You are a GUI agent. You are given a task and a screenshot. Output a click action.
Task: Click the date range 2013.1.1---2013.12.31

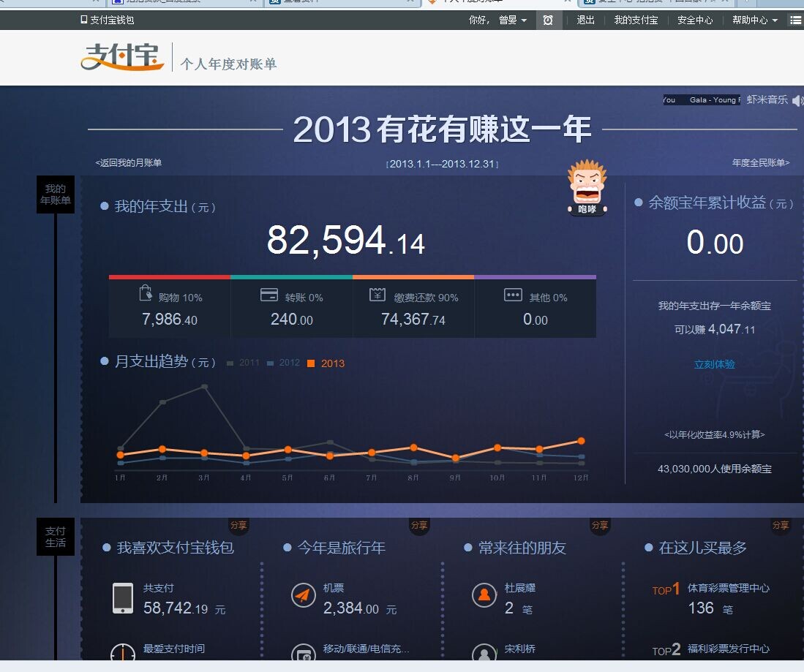442,164
